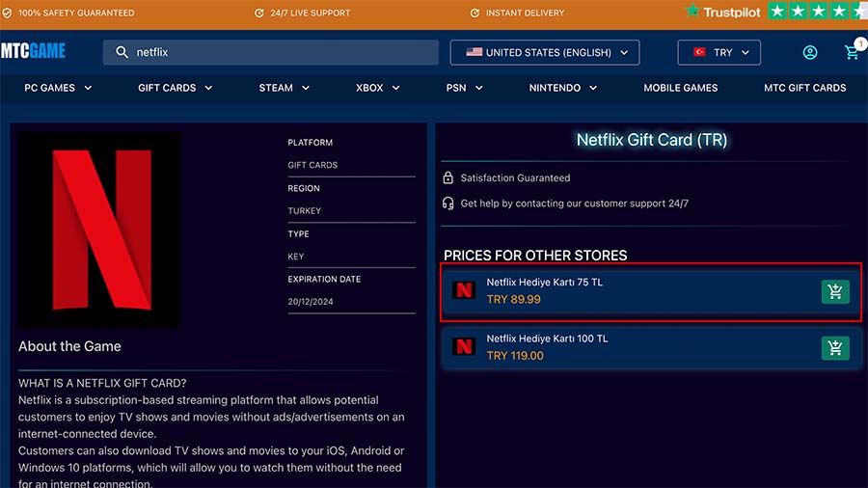The image size is (868, 488).
Task: Add Netflix Hediye Kartı 100 TL to cart
Action: click(835, 348)
